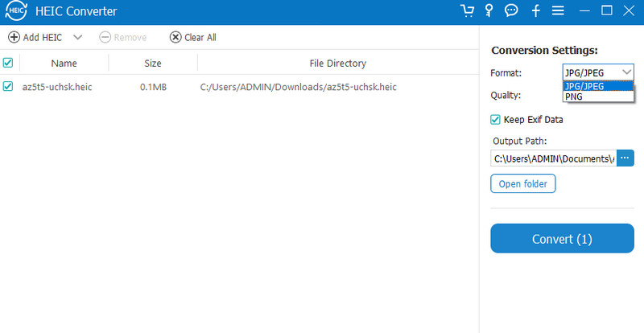Click the Output Path text field
This screenshot has width=644, height=333.
click(x=554, y=158)
